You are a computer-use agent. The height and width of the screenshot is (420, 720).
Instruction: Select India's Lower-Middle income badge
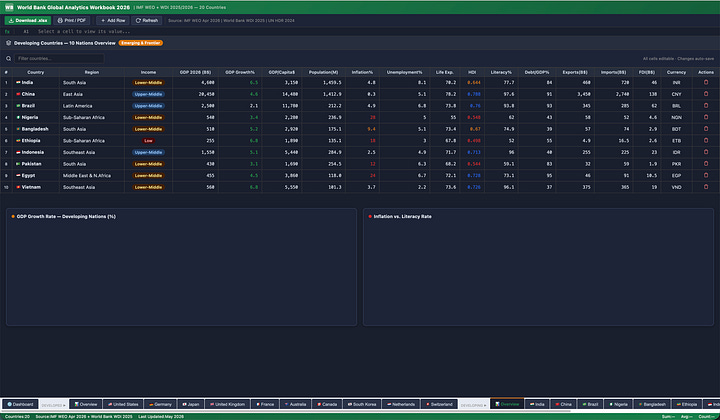point(148,83)
